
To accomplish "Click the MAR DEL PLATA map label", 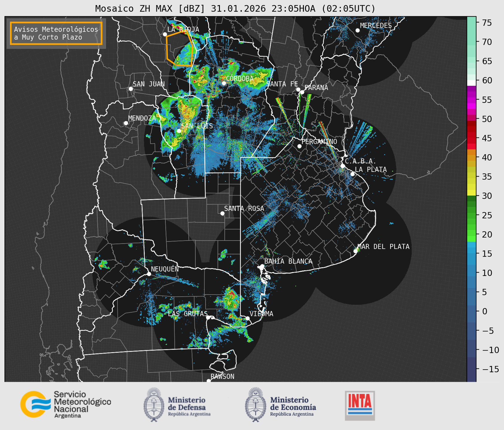I will coord(384,247).
